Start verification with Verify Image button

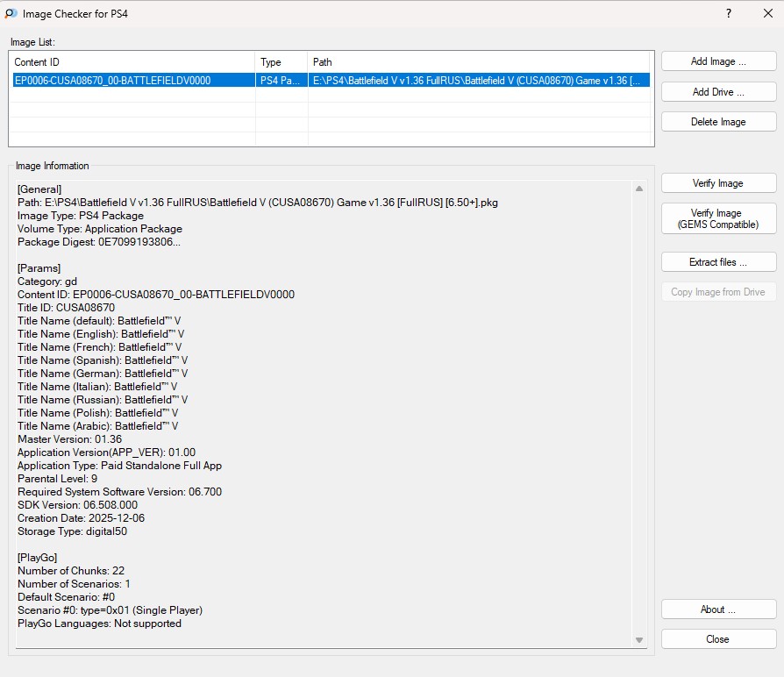718,183
